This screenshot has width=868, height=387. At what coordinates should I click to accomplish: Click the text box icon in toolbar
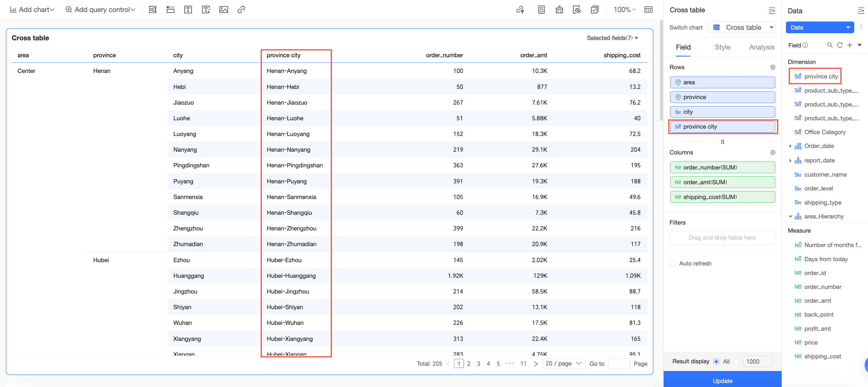[x=188, y=10]
